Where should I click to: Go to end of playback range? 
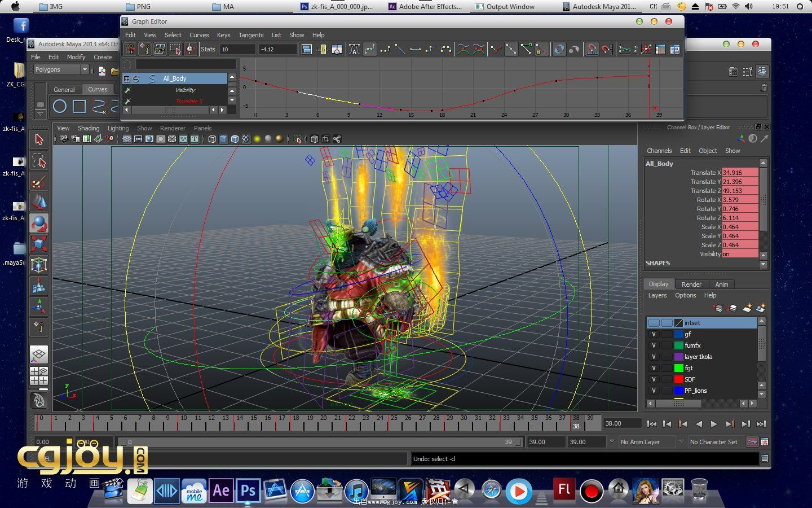[x=761, y=424]
